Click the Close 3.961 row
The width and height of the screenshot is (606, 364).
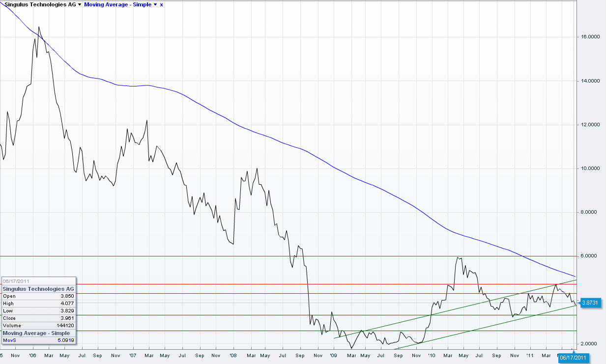(38, 318)
